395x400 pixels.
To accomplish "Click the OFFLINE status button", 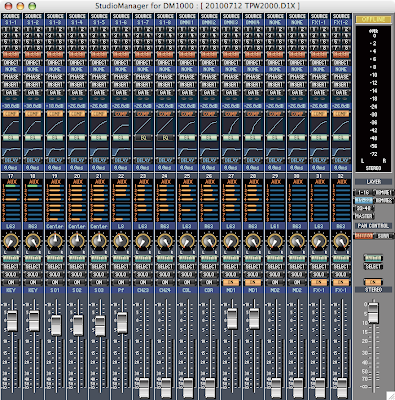I will pos(373,19).
